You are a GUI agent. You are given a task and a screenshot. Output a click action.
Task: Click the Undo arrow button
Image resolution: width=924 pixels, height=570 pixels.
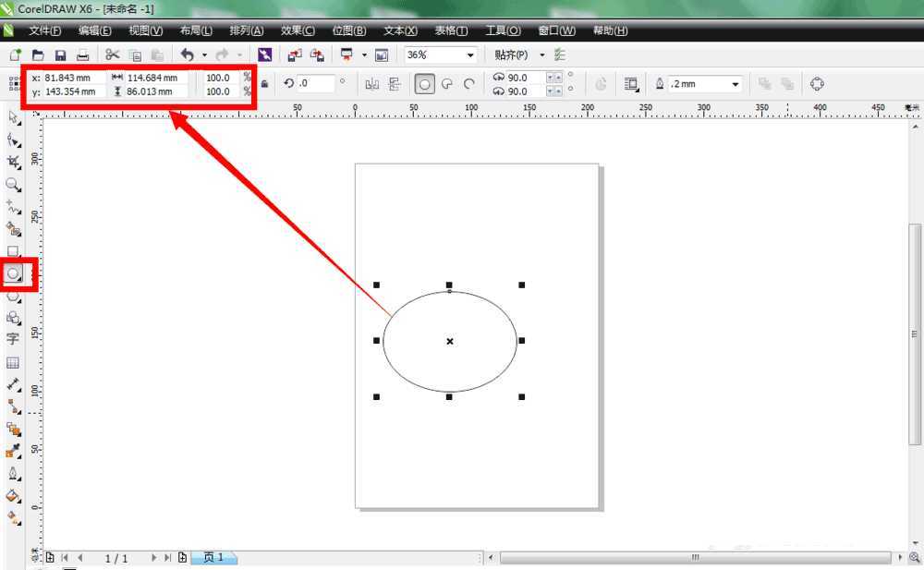pos(188,55)
